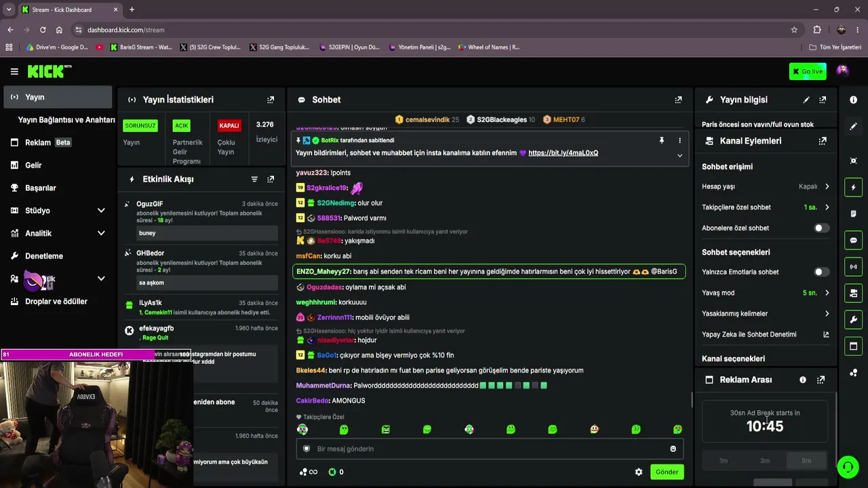Open Droplar ve ödüller in the sidebar
868x488 pixels.
58,302
